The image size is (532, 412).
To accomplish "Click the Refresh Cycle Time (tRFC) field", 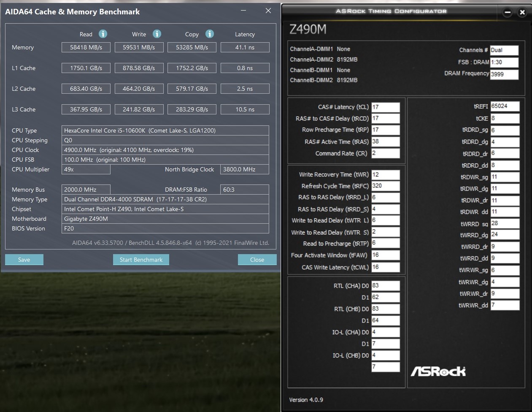I will (386, 186).
